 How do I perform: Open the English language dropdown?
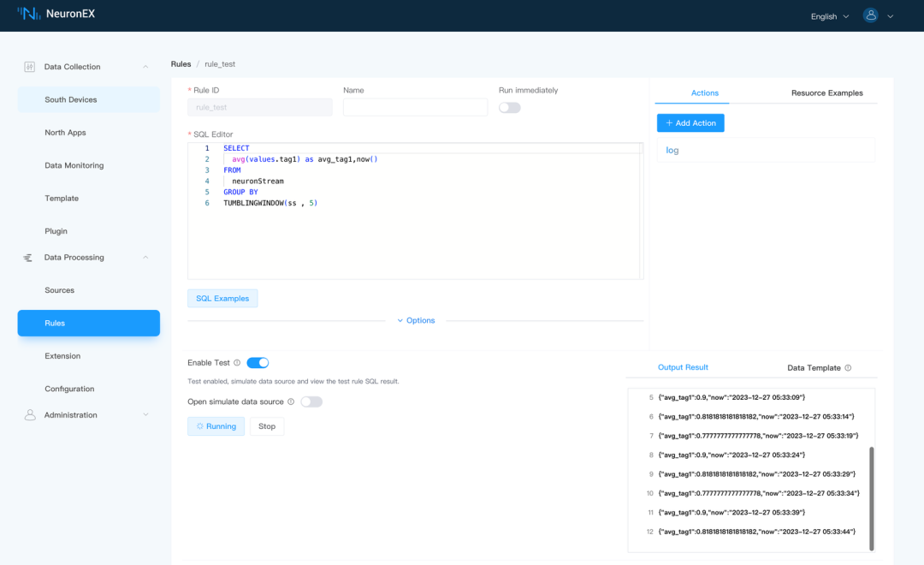(829, 16)
